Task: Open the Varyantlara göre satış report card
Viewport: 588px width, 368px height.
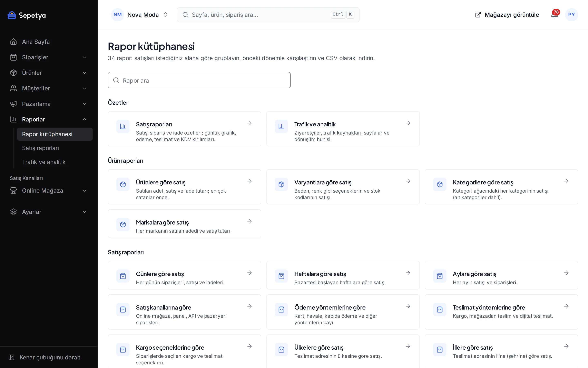Action: pos(343,187)
